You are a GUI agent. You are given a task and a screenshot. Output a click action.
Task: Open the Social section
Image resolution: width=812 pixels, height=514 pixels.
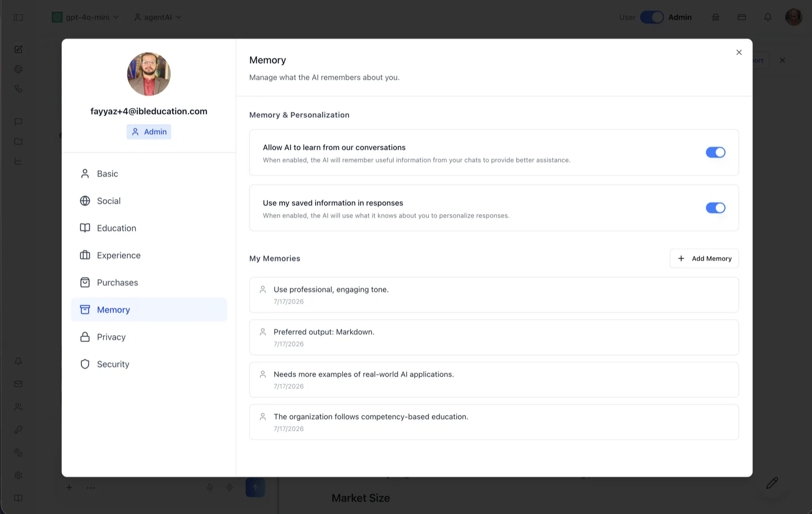(149, 201)
